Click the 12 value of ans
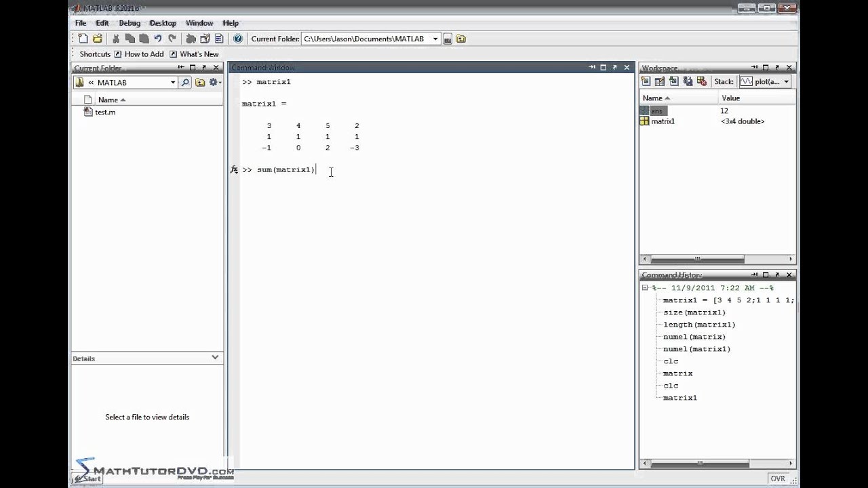This screenshot has height=488, width=868. (x=724, y=110)
